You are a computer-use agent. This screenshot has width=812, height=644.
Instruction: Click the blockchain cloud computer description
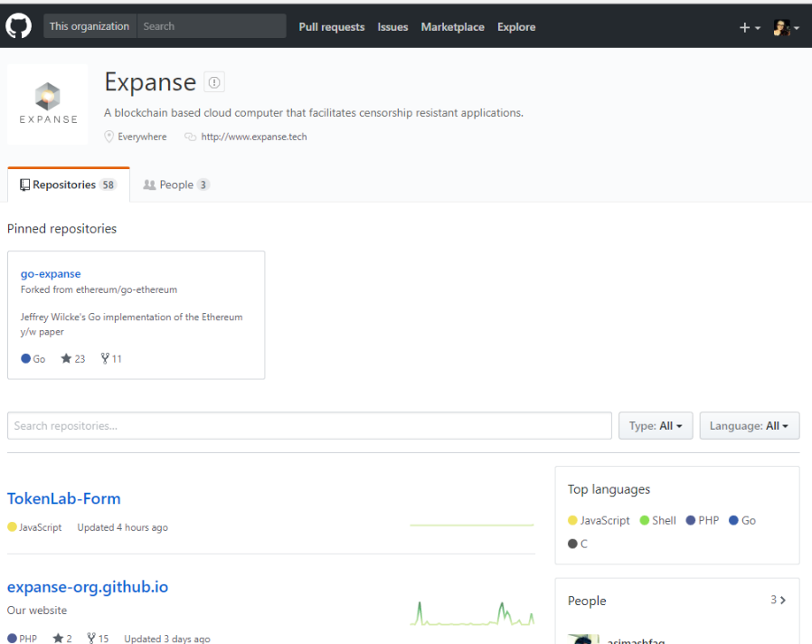tap(314, 113)
